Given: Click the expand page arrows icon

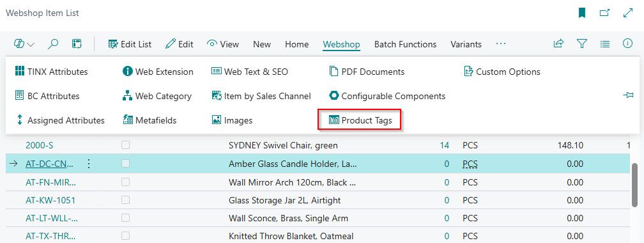Looking at the screenshot, I should 627,13.
